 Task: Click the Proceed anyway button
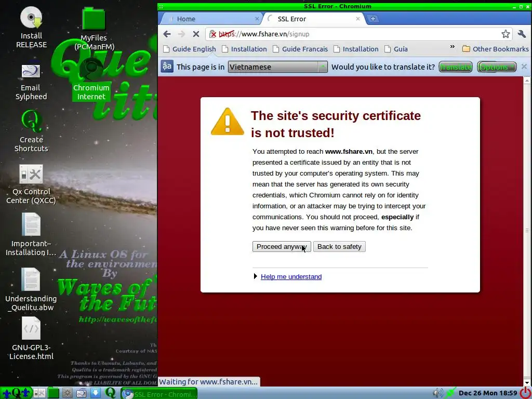click(x=281, y=247)
